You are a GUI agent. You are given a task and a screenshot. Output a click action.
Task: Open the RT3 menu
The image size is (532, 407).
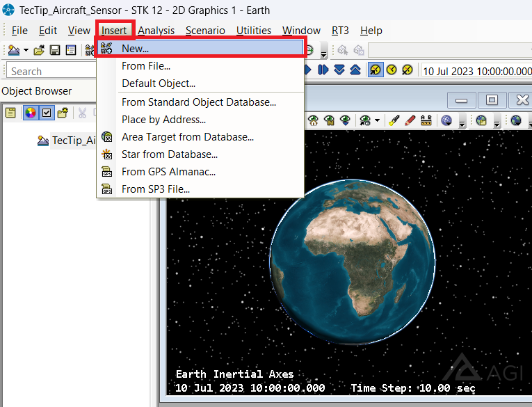[x=340, y=31]
